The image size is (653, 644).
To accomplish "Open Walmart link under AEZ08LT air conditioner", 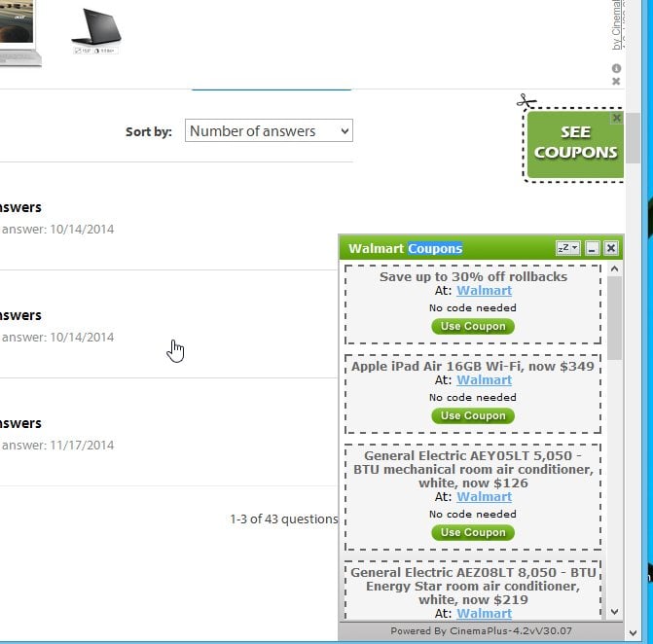I will pyautogui.click(x=484, y=613).
